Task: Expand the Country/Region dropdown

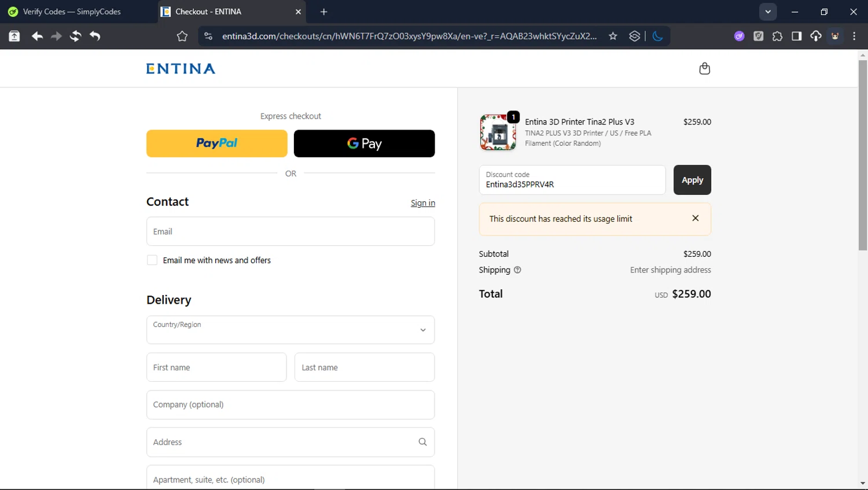Action: 290,330
